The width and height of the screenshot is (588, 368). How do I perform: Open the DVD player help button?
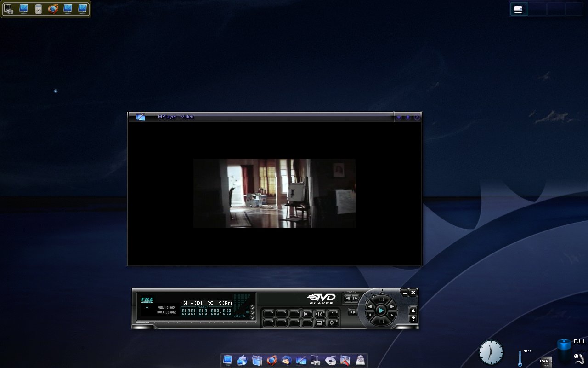tap(413, 318)
